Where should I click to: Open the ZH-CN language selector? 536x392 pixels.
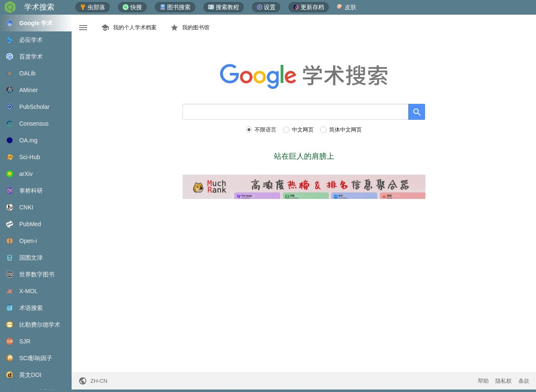click(x=93, y=381)
